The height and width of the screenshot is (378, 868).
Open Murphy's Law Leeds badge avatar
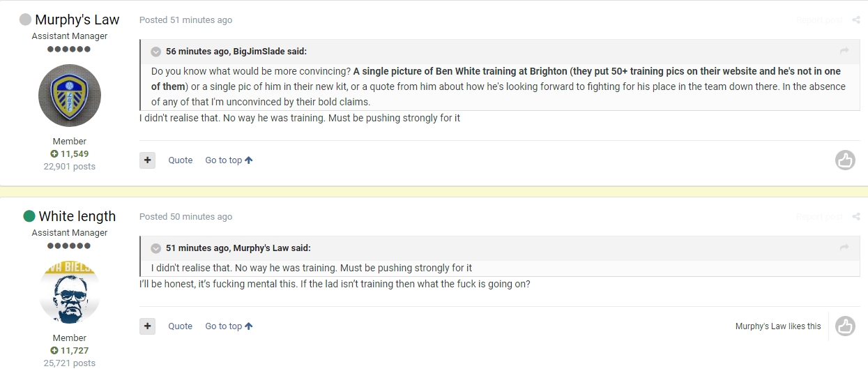[70, 96]
